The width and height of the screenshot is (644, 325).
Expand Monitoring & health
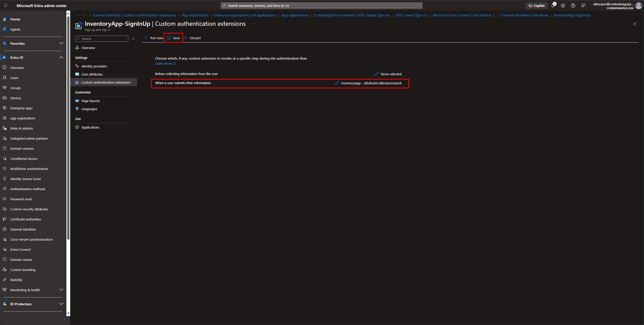pyautogui.click(x=61, y=290)
